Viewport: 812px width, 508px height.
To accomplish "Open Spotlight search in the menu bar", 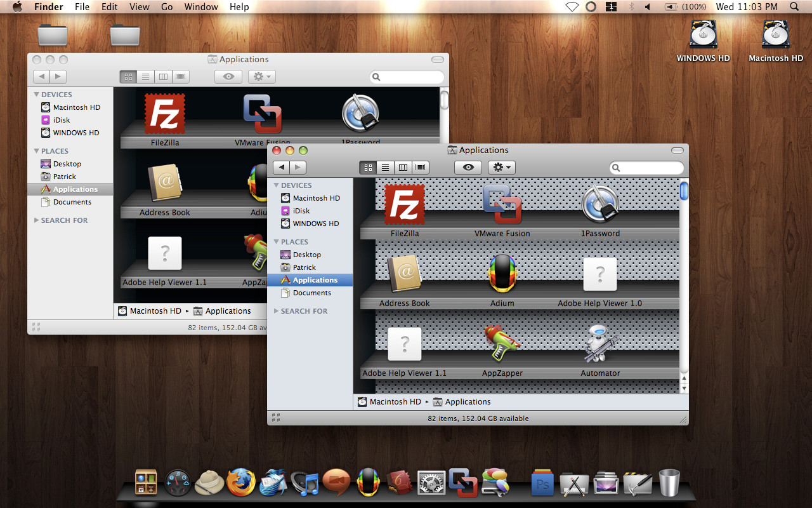I will point(794,7).
